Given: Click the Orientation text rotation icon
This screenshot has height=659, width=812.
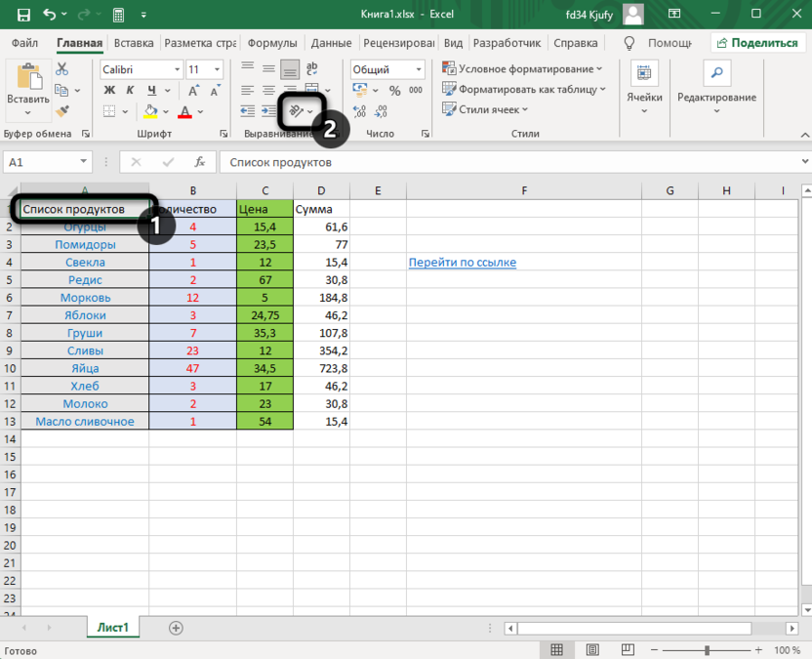Looking at the screenshot, I should click(x=294, y=112).
